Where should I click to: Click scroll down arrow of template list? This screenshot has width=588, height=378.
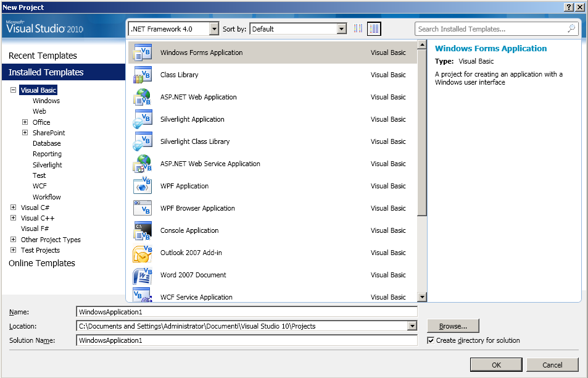422,297
